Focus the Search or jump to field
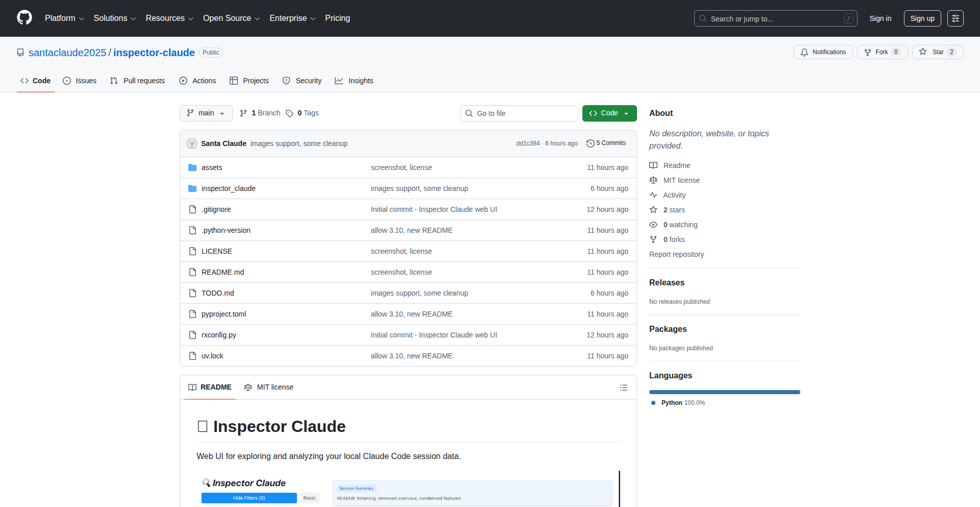980x507 pixels. tap(775, 18)
